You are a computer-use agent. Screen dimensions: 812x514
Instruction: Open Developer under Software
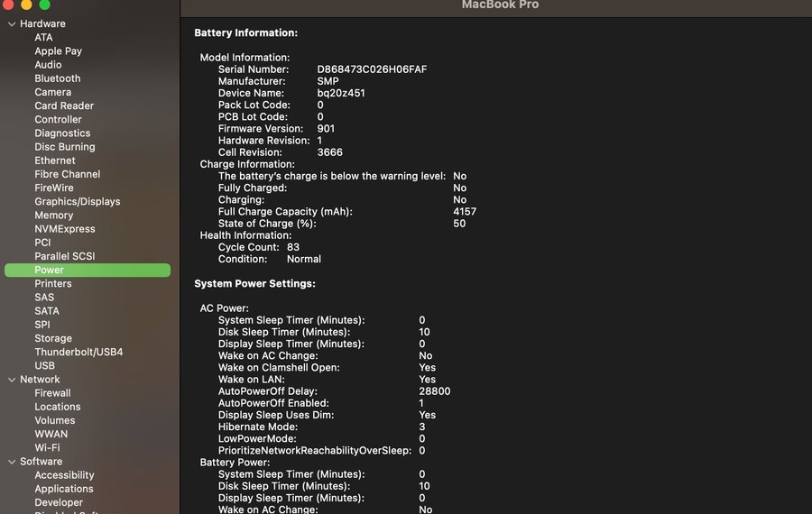click(x=59, y=502)
